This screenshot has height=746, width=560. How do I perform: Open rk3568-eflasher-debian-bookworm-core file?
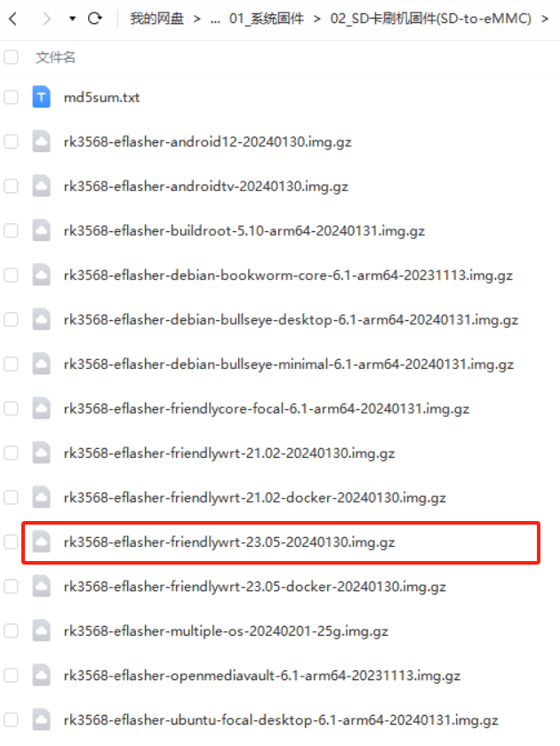pos(288,275)
